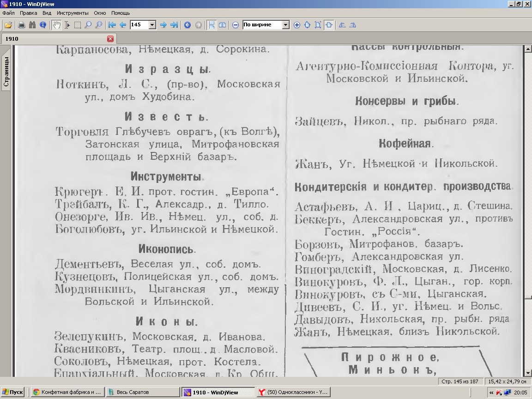Go to the next page arrow
This screenshot has height=399, width=532.
(163, 25)
